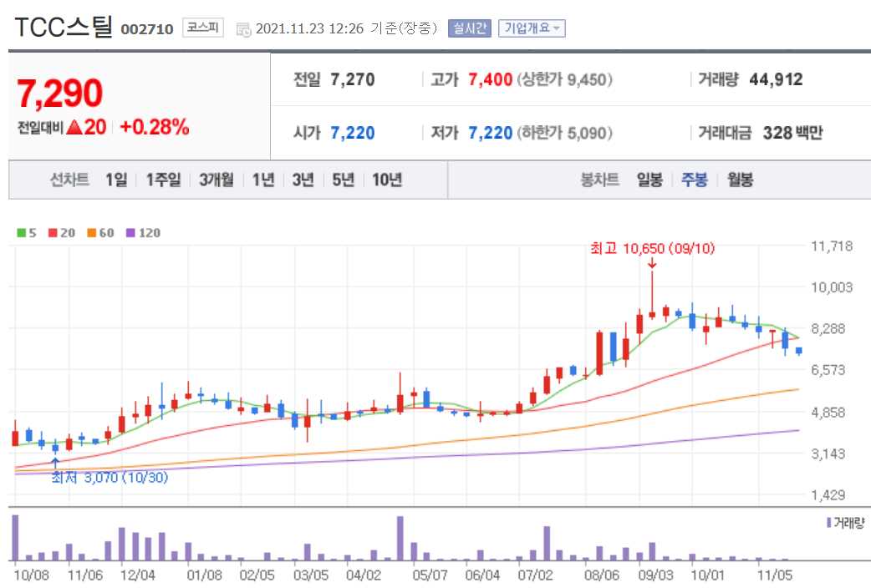Switch candle view to 일봉
Viewport: 871px width, 588px height.
(x=651, y=179)
